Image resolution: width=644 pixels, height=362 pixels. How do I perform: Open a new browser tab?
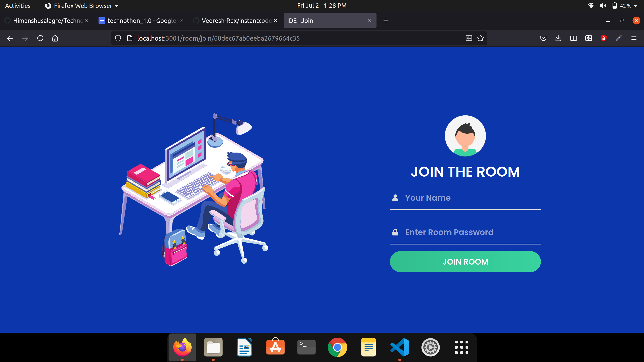coord(386,21)
